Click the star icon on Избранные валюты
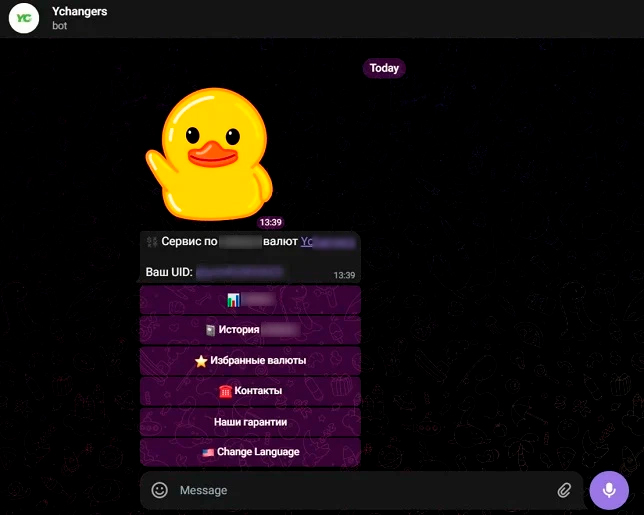Viewport: 644px width, 515px height. (200, 360)
